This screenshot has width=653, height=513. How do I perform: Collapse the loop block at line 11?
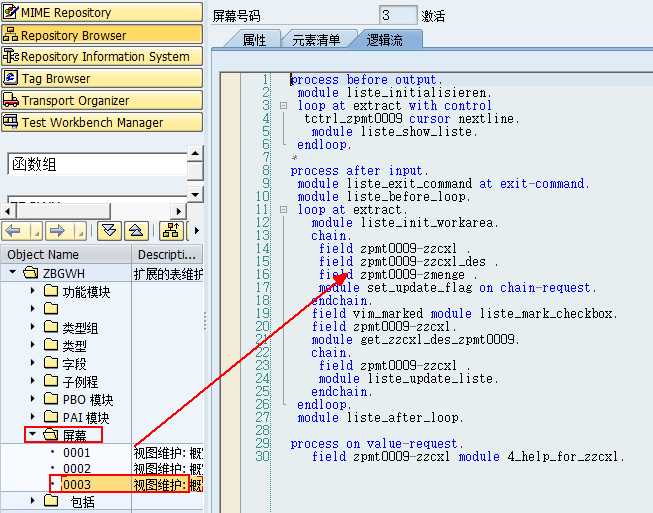click(284, 210)
